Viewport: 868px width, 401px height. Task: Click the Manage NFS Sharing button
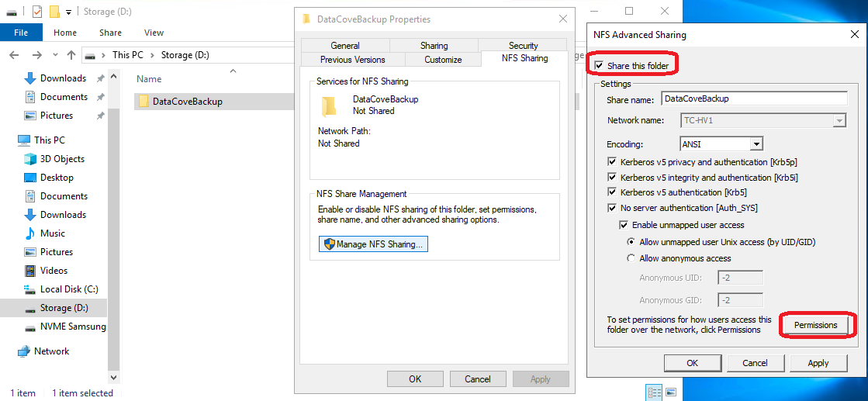tap(373, 244)
